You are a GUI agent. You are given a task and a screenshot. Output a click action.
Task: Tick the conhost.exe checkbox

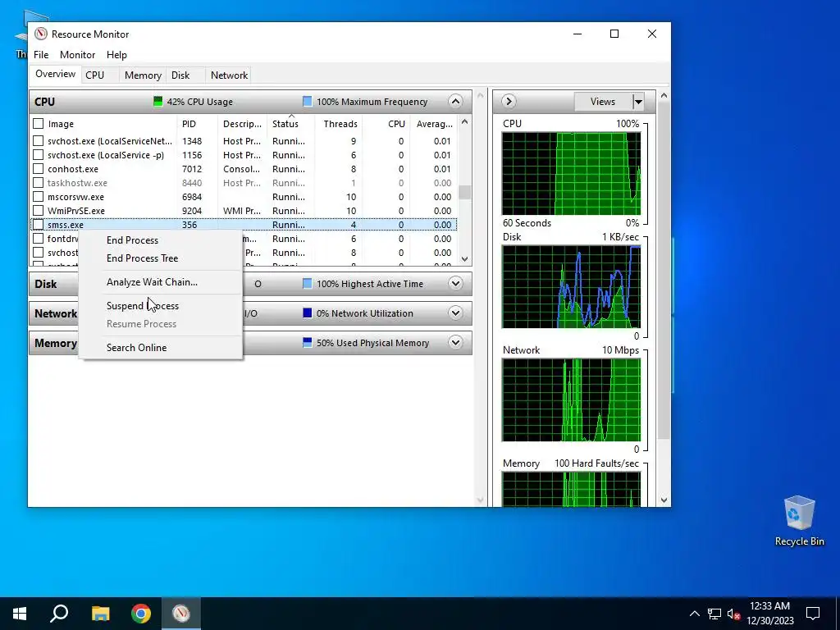[x=38, y=169]
